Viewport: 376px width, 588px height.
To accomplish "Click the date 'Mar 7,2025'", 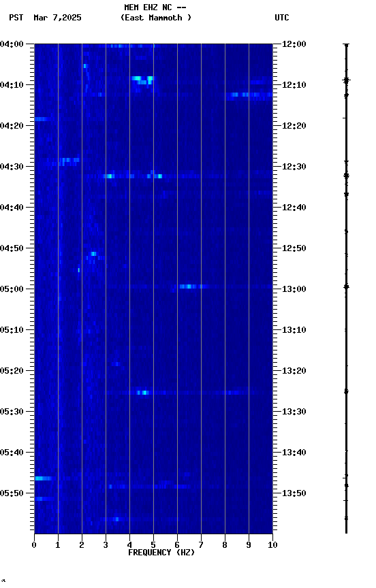I will pos(57,18).
